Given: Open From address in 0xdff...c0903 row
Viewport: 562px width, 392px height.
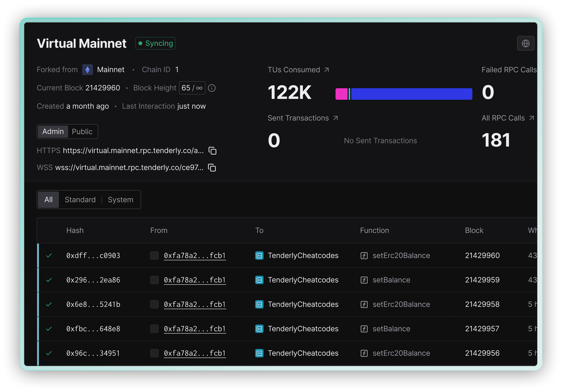Looking at the screenshot, I should coord(195,255).
